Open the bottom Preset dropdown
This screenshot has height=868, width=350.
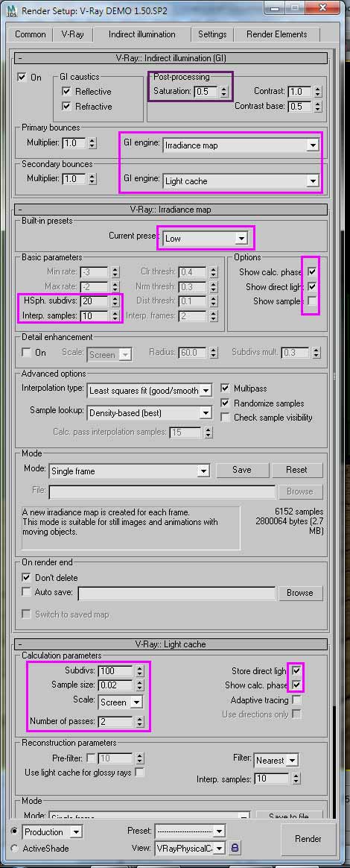190,831
